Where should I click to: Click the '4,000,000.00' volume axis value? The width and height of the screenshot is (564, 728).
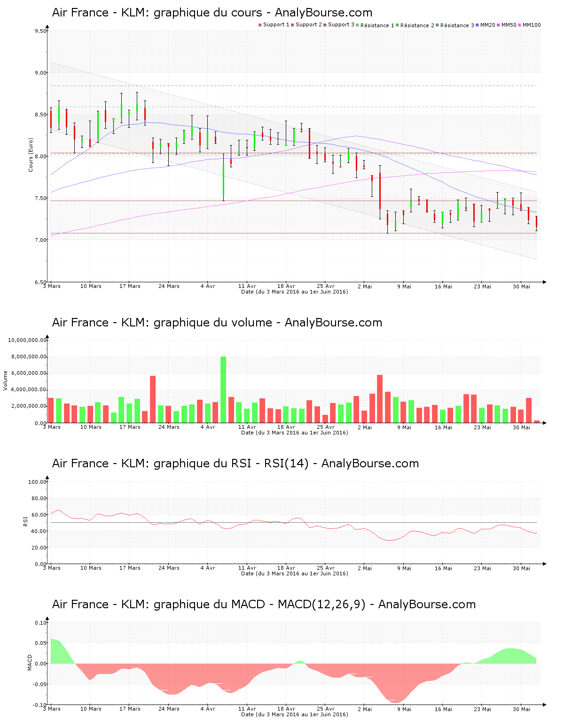29,390
